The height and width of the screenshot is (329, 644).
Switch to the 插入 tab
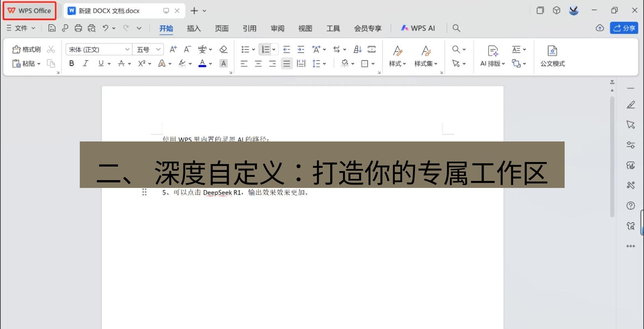coord(194,28)
